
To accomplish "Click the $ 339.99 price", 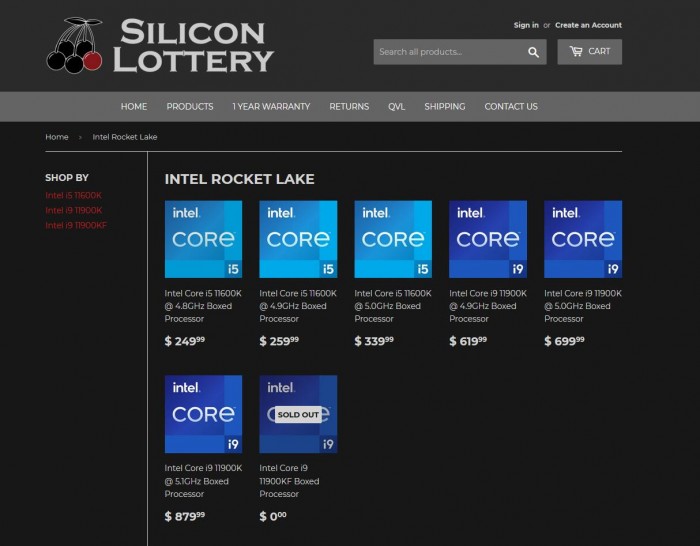I will click(x=374, y=341).
